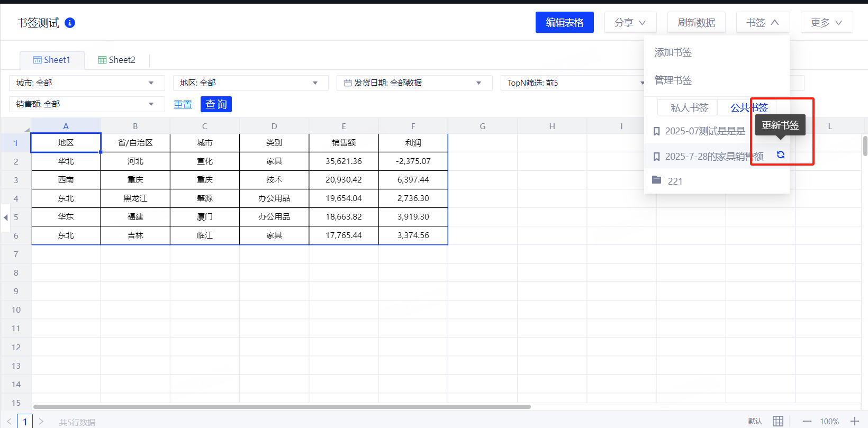Go to next page arrow
868x428 pixels.
pyautogui.click(x=41, y=422)
